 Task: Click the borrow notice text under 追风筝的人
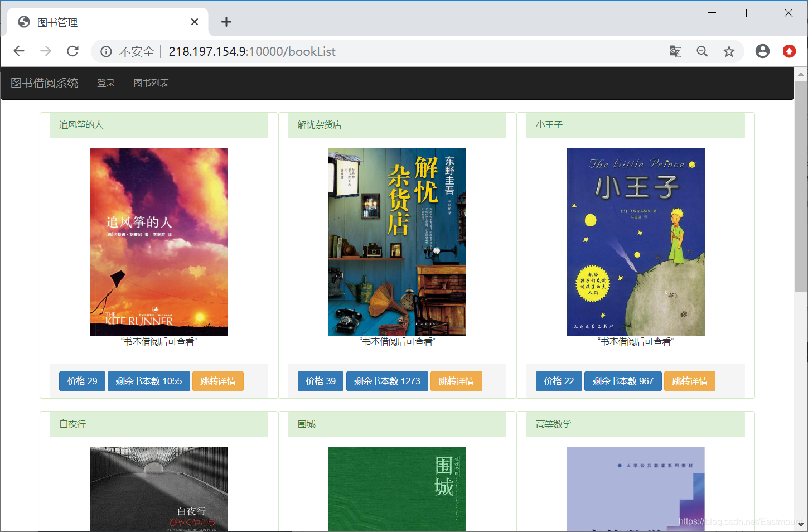159,342
